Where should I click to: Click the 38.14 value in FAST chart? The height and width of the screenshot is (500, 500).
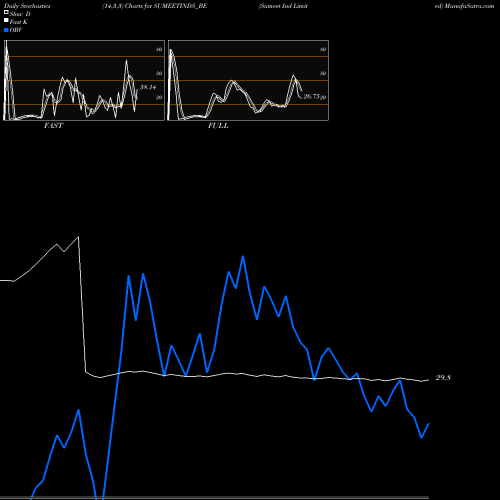point(148,87)
